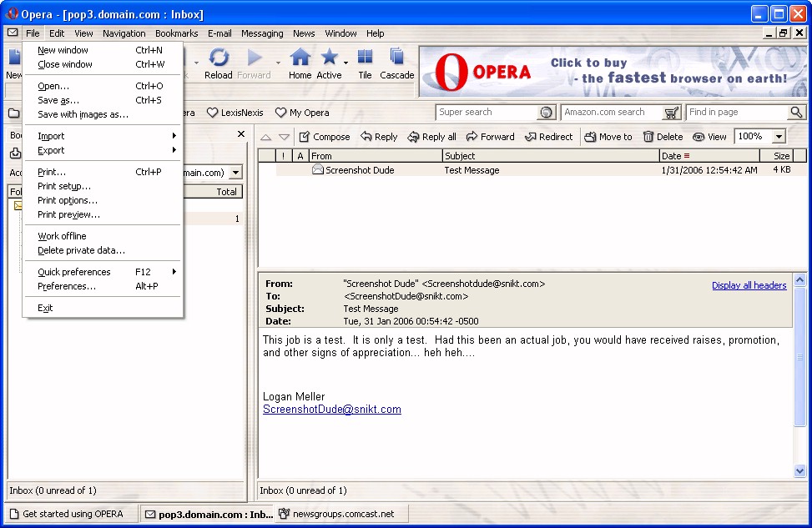812x528 pixels.
Task: Click the Find in page magnifier icon
Action: 796,112
